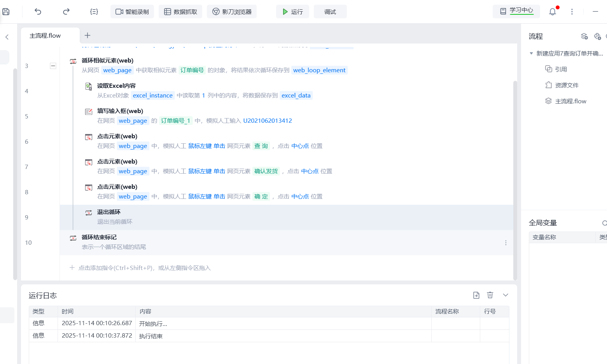Open the top-bar more options menu

pyautogui.click(x=572, y=12)
